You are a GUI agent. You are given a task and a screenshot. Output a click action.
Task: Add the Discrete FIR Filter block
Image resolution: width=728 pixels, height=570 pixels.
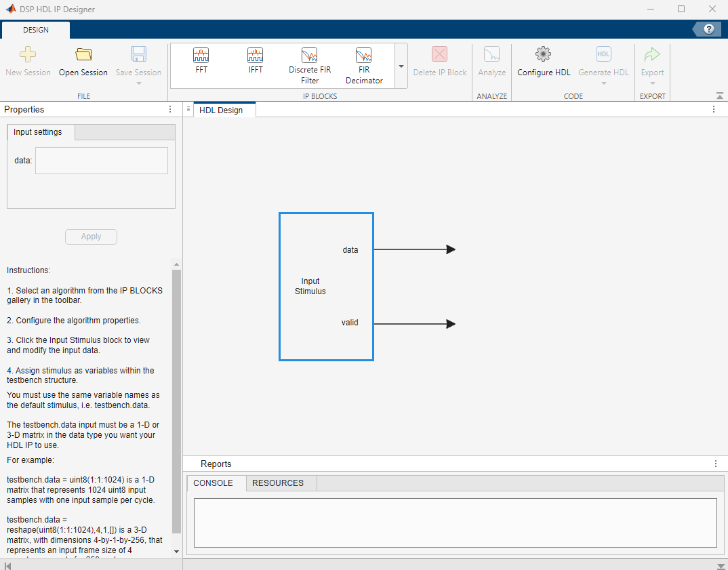click(x=310, y=65)
